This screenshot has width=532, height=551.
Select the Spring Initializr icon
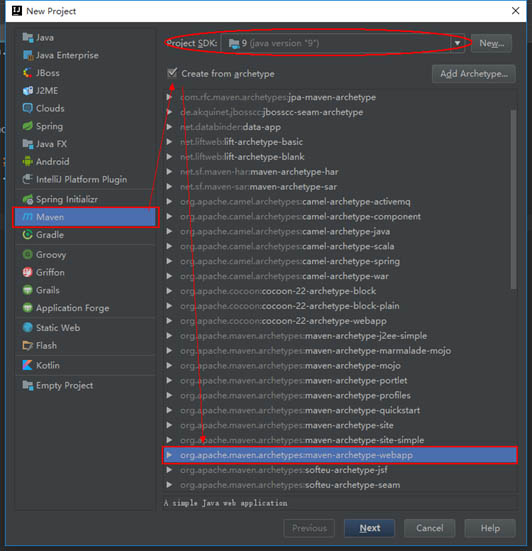click(27, 199)
